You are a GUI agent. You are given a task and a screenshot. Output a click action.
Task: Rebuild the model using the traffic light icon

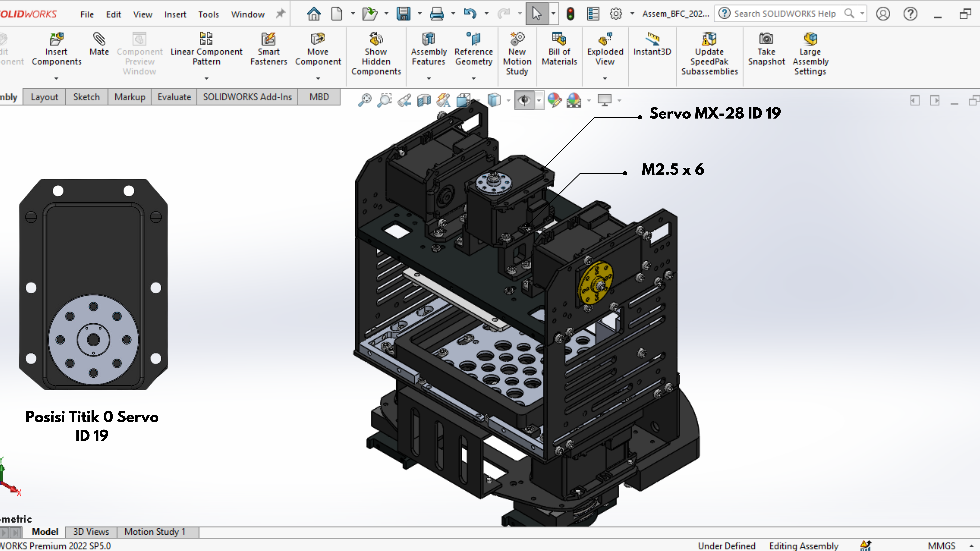point(570,14)
